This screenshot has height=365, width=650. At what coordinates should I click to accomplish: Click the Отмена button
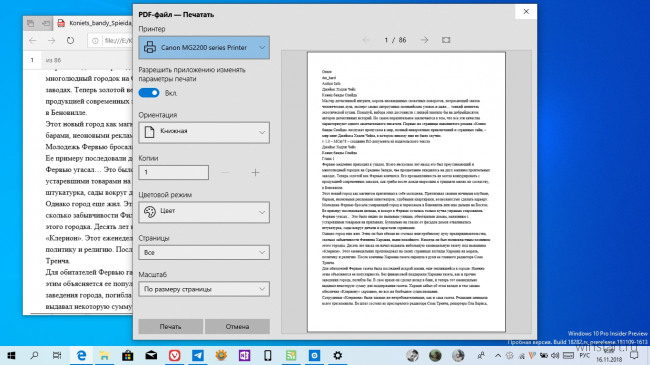click(x=238, y=326)
